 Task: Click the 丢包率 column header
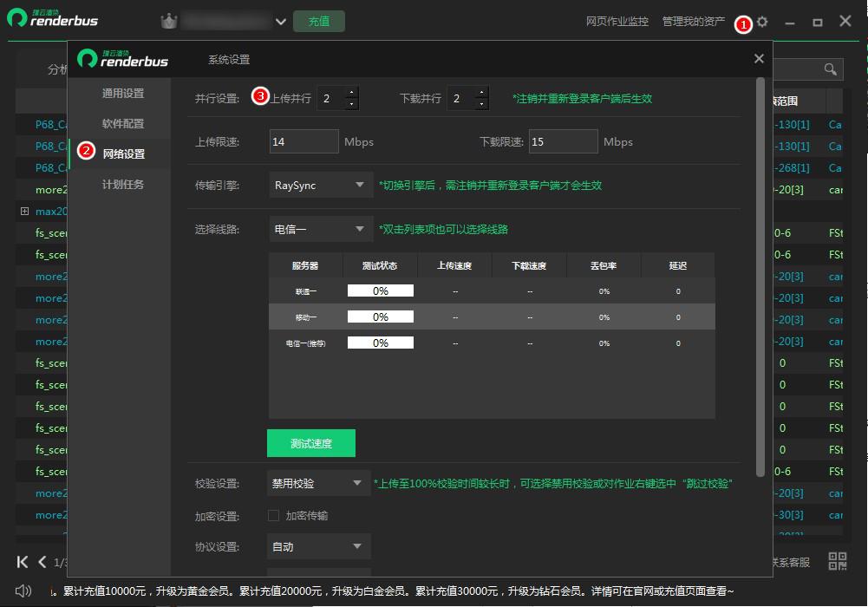tap(604, 265)
